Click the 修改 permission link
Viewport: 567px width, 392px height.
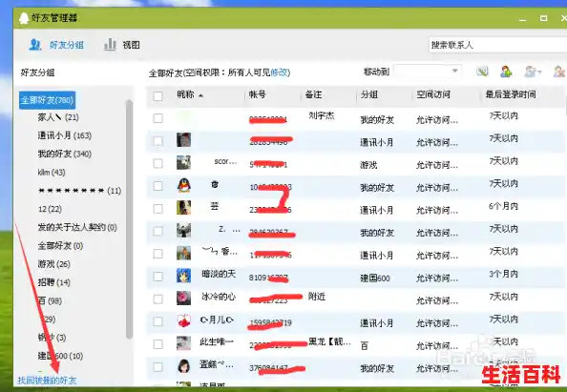point(279,72)
